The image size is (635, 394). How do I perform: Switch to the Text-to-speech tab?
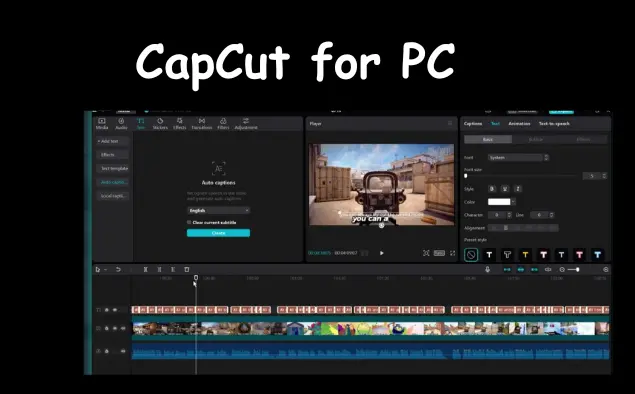pos(554,124)
